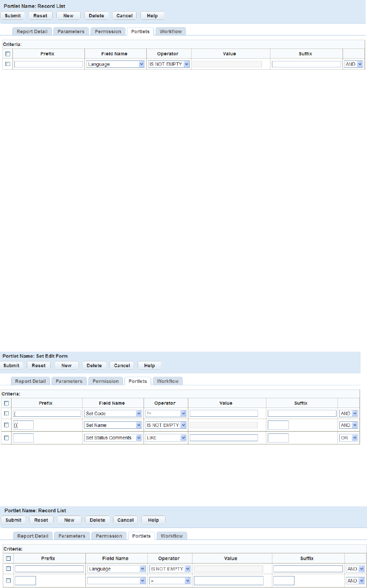367x588 pixels.
Task: Click prefix field on Set Status Comments row
Action: pyautogui.click(x=23, y=438)
